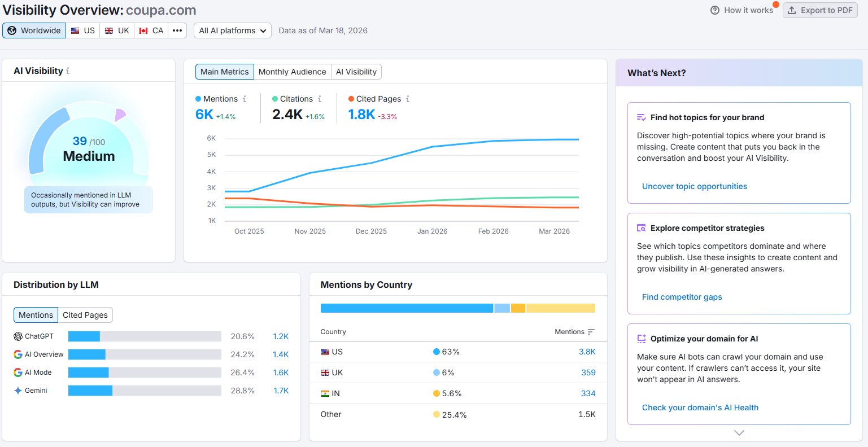Viewport: 868px width, 447px height.
Task: Click Export to PDF button
Action: [x=820, y=10]
